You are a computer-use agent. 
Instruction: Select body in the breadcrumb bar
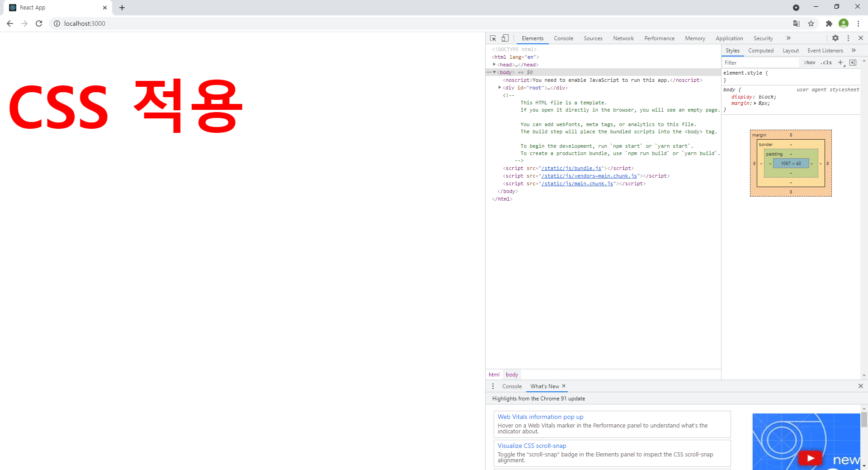point(512,375)
